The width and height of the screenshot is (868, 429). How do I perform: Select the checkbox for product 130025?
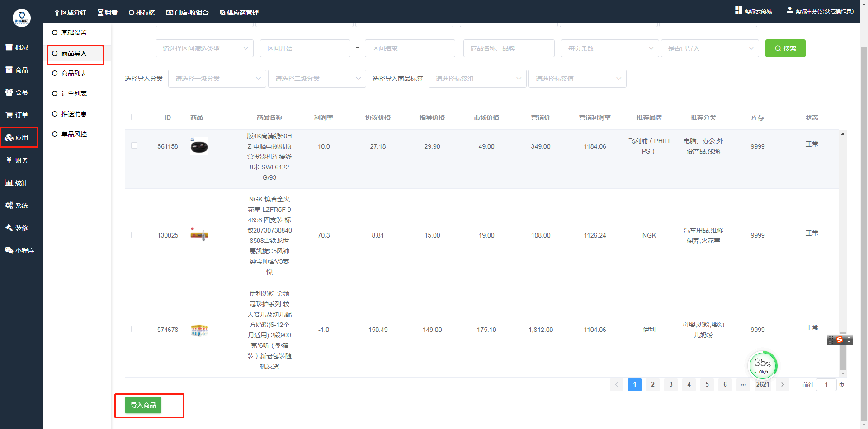click(134, 235)
